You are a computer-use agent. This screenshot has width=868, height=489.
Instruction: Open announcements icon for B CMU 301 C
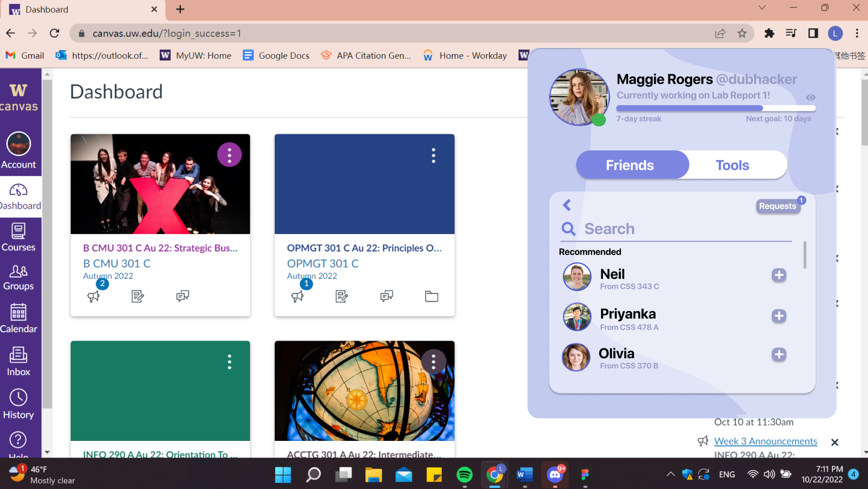click(x=93, y=296)
